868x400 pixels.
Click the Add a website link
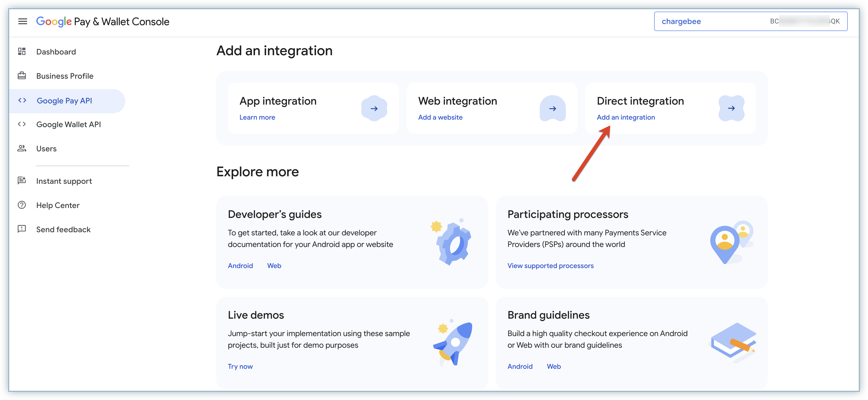point(440,117)
